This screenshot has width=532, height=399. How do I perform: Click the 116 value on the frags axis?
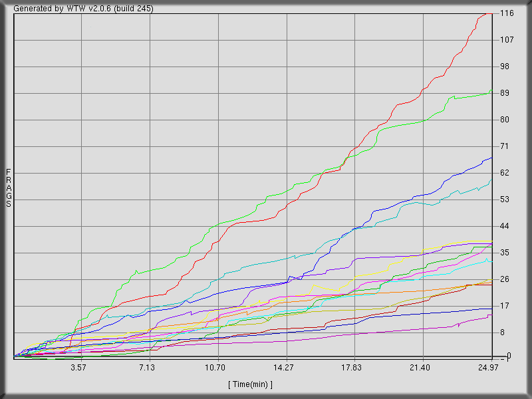pos(508,12)
